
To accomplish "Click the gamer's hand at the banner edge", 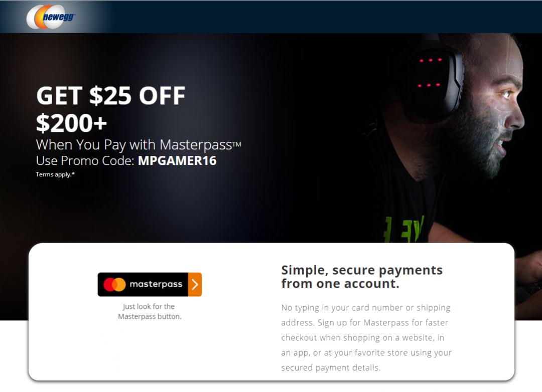I will [528, 266].
